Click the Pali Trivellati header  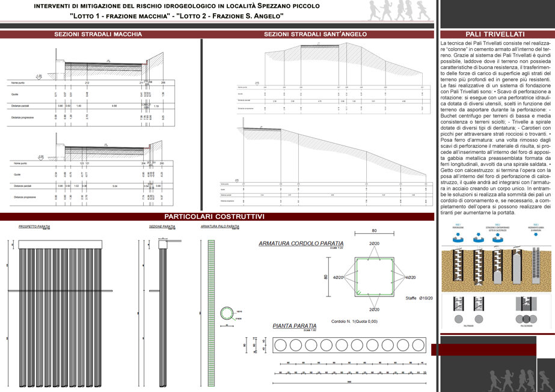tap(495, 34)
